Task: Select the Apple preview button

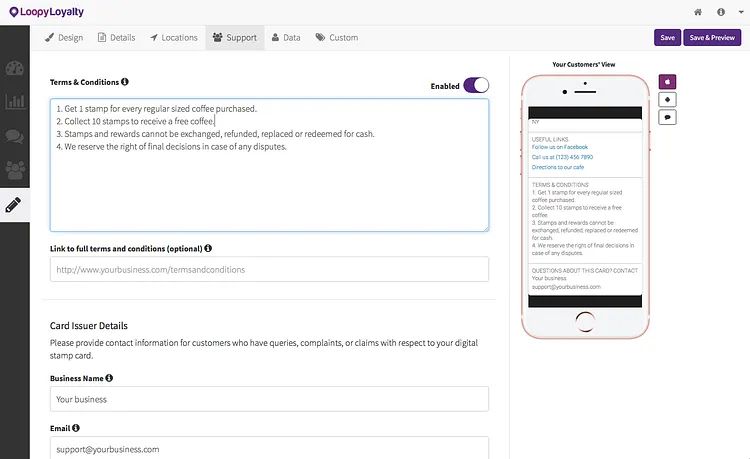Action: pos(667,82)
